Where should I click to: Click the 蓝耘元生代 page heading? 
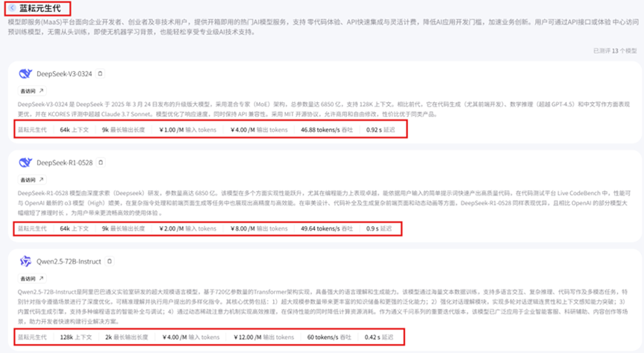(x=40, y=8)
